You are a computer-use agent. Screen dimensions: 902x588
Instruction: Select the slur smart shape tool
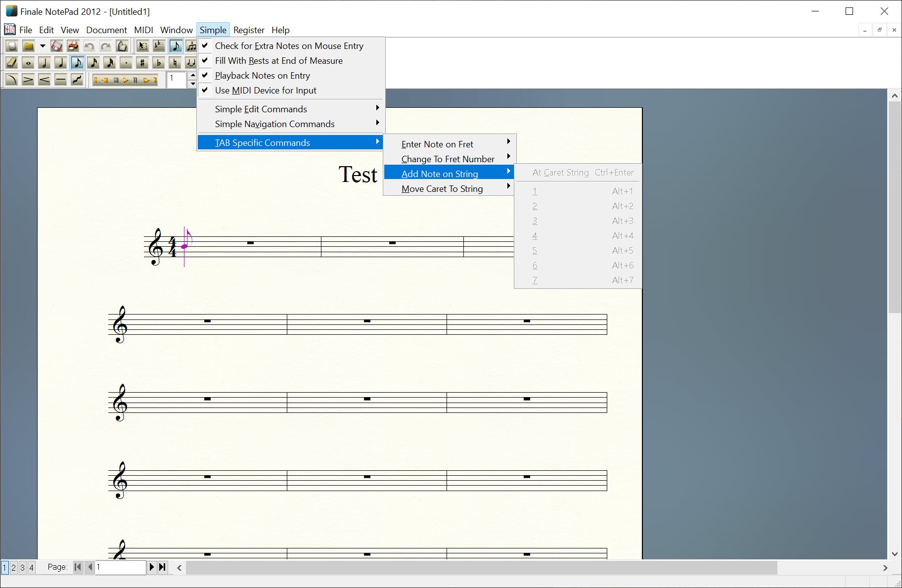(x=12, y=79)
